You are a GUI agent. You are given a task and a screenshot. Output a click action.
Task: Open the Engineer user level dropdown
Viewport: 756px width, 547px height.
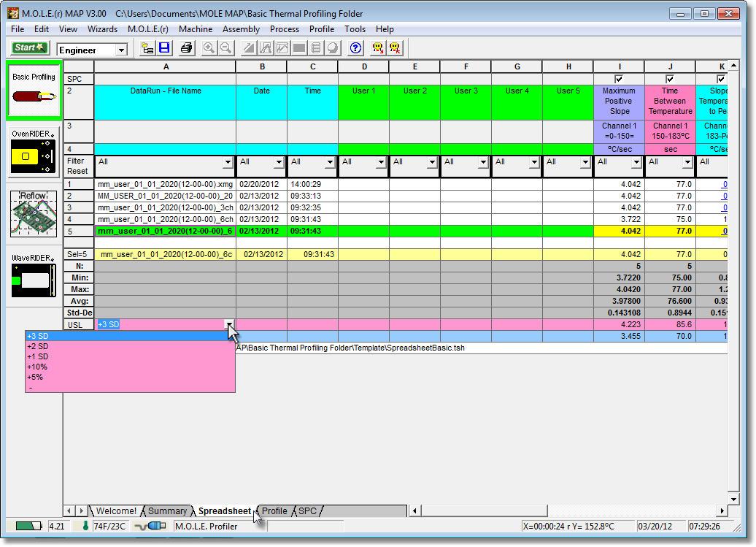pos(121,50)
